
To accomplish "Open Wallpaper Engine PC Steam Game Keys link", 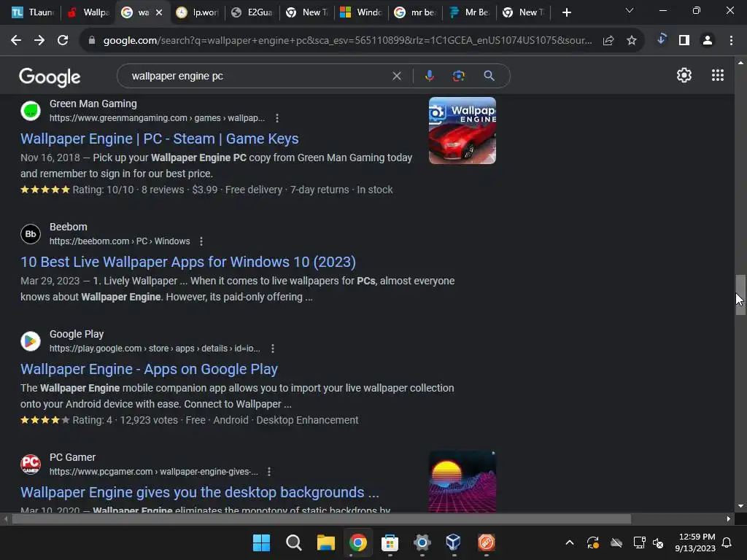I will (x=160, y=139).
